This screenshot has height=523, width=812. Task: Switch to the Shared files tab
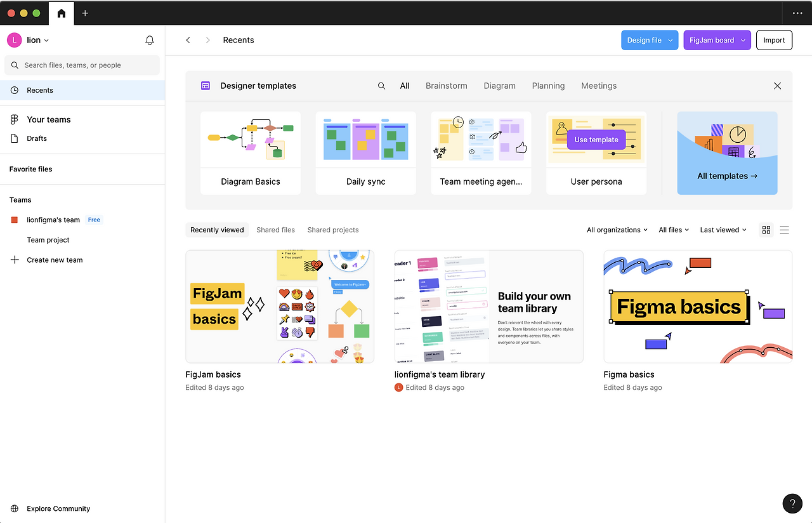click(x=276, y=230)
